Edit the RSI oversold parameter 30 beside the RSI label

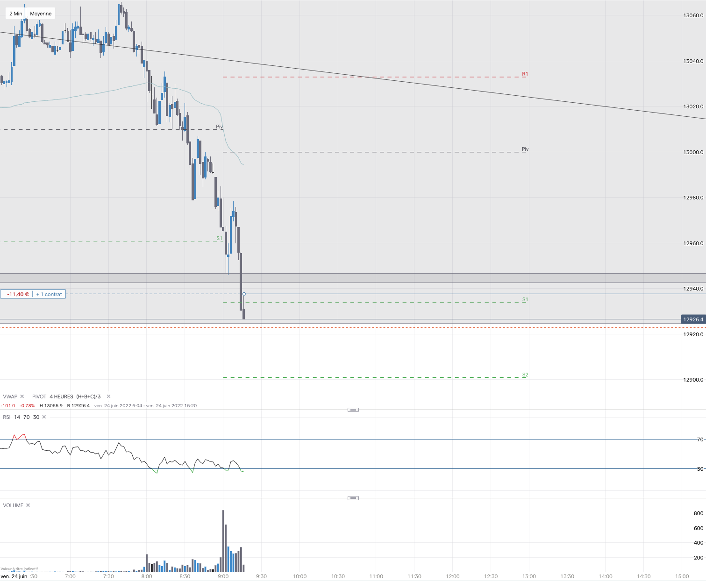coord(36,417)
